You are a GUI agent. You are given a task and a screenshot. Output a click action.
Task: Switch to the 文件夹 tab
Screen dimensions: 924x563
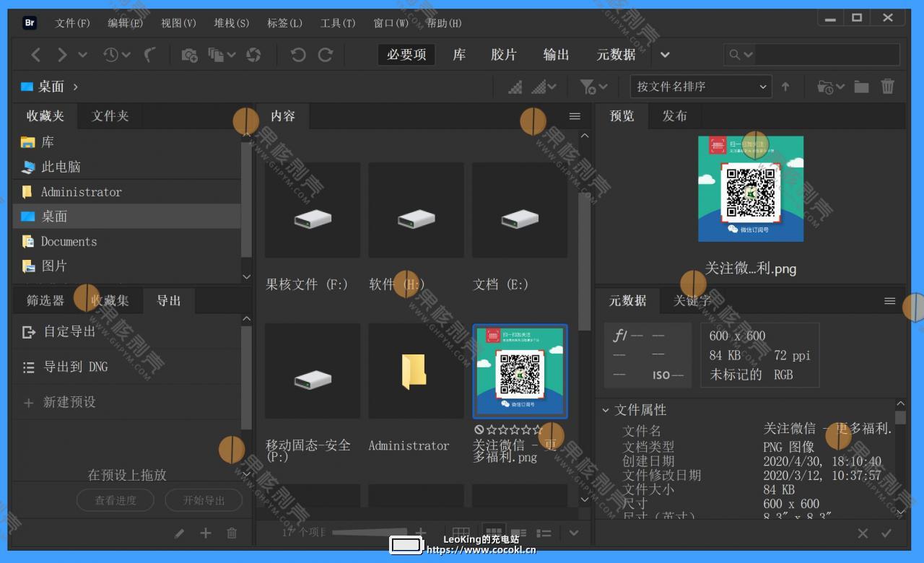(110, 116)
